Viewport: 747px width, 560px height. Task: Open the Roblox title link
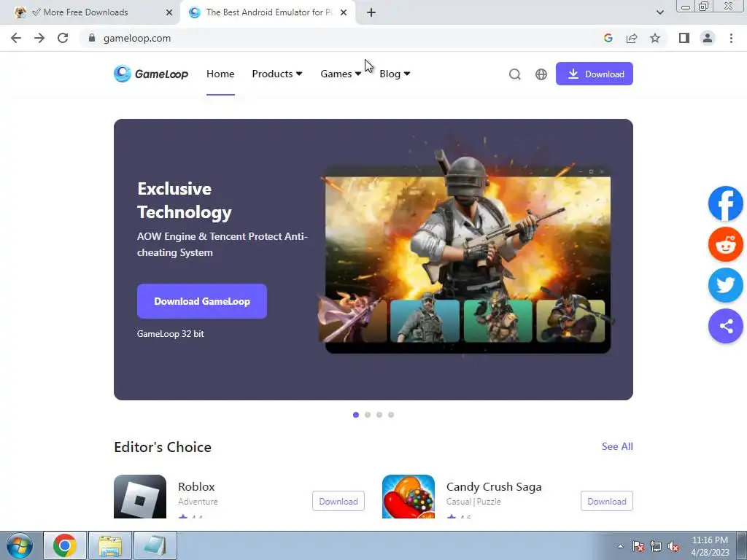(196, 486)
